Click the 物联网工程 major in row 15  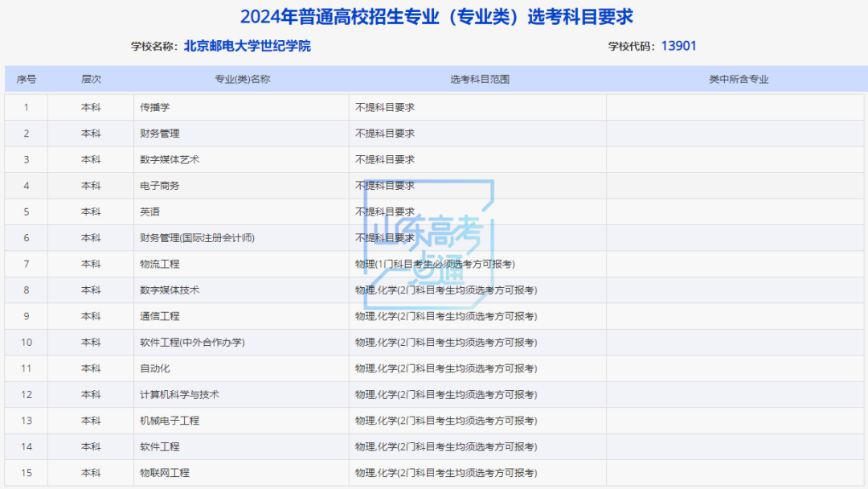[x=163, y=473]
